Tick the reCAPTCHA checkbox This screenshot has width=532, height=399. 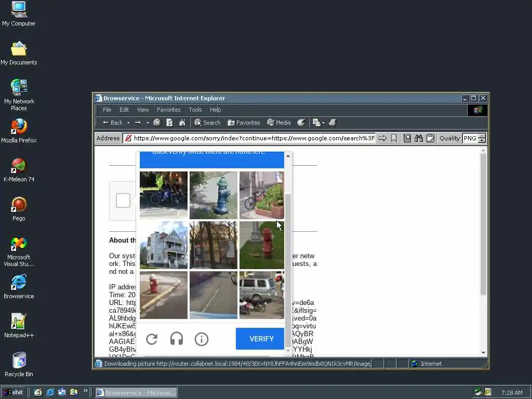(x=123, y=201)
